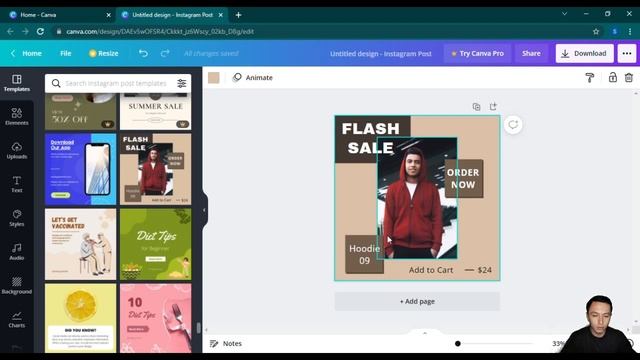Screen dimensions: 640x360
Task: Click the Share button
Action: pos(531,53)
